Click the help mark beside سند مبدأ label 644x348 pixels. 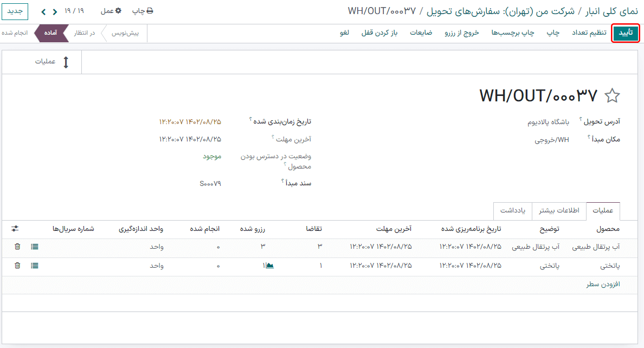[283, 181]
